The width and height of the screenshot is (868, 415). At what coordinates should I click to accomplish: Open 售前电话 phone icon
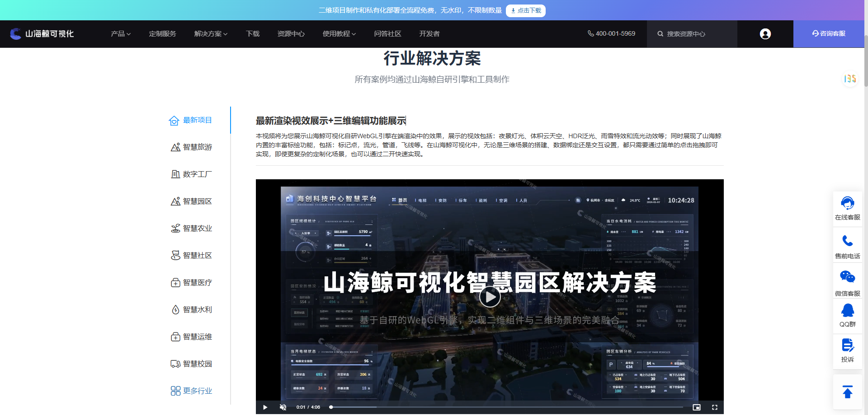point(847,241)
